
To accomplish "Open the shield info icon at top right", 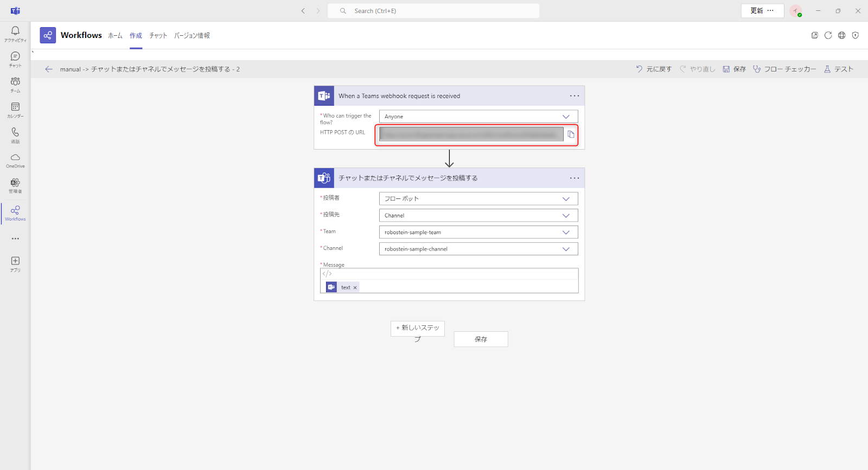I will pos(855,35).
